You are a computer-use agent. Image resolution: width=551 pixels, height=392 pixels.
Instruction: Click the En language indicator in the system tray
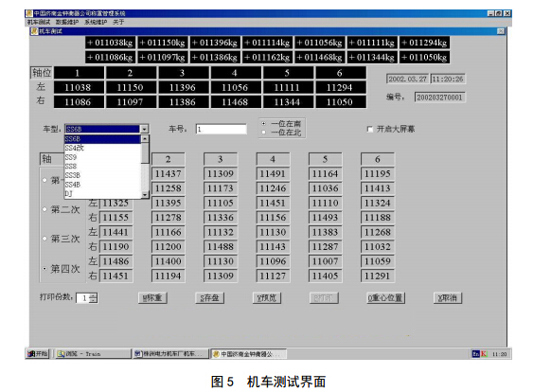pyautogui.click(x=475, y=354)
